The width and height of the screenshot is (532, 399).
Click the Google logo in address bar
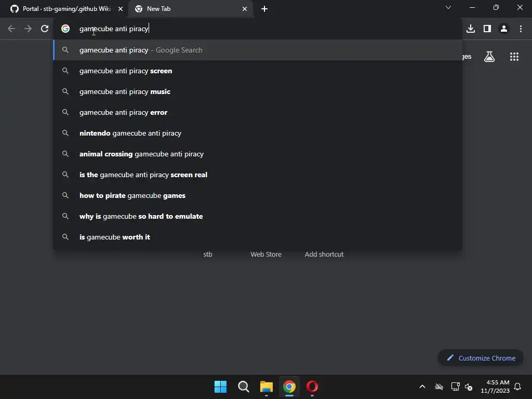pyautogui.click(x=65, y=29)
